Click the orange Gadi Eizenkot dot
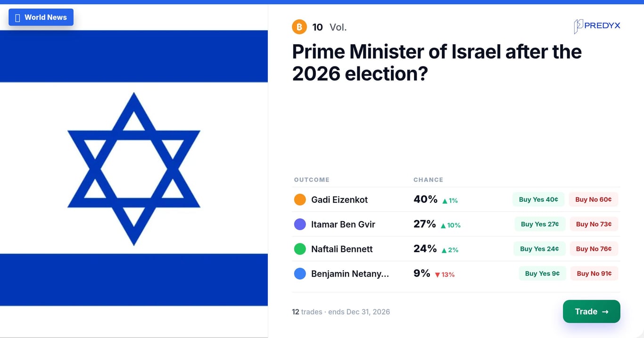Viewport: 644px width, 338px height. 300,199
